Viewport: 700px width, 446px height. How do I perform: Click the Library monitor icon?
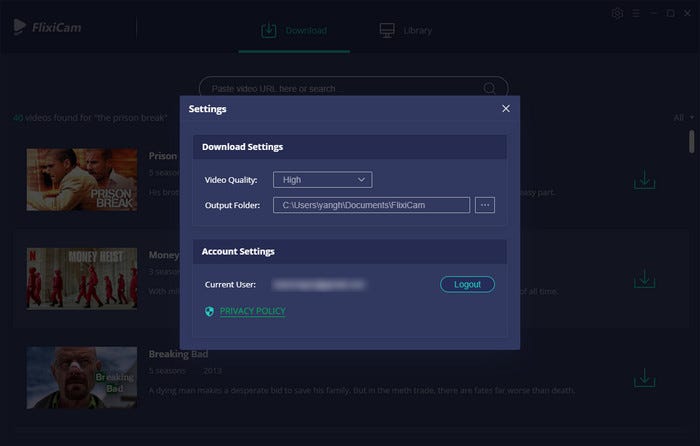point(387,30)
